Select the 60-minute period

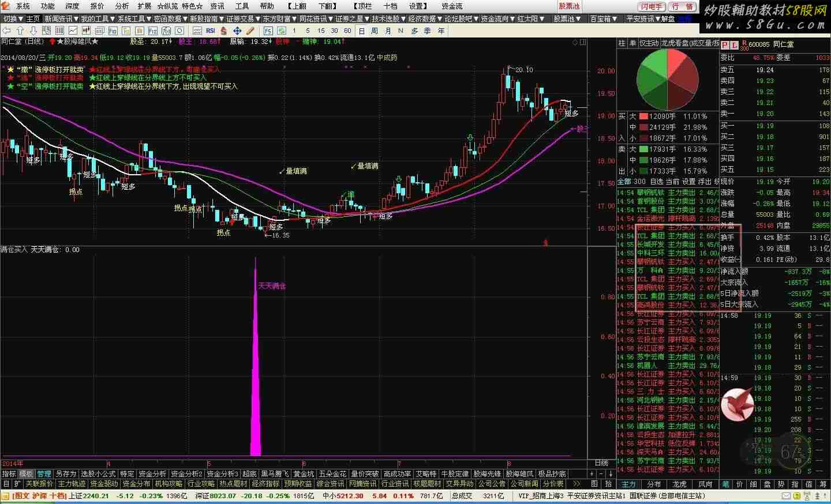coord(347,31)
